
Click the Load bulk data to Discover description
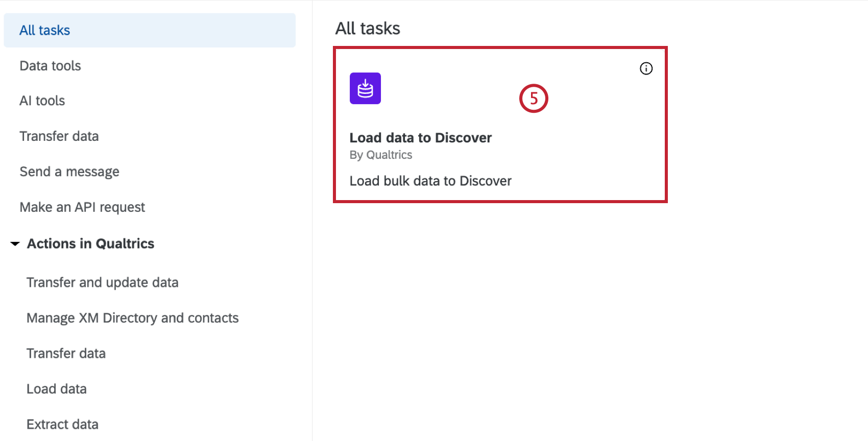(x=430, y=181)
